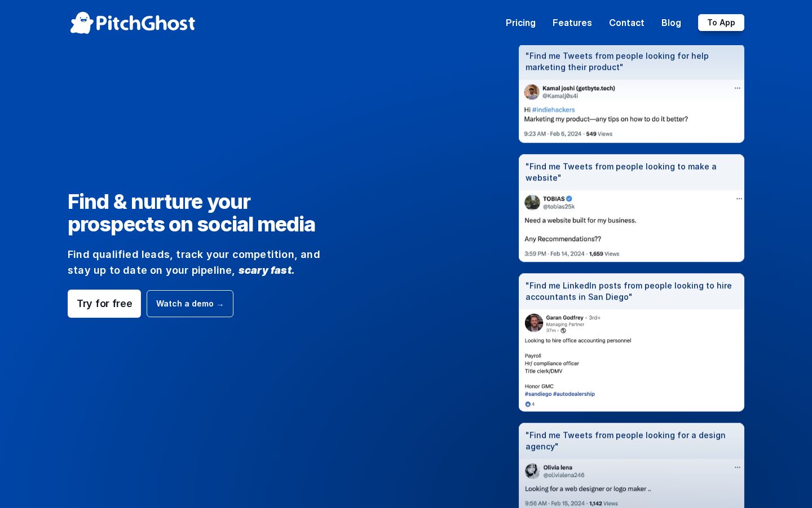Click the like reaction icon on LinkedIn post

pyautogui.click(x=528, y=404)
